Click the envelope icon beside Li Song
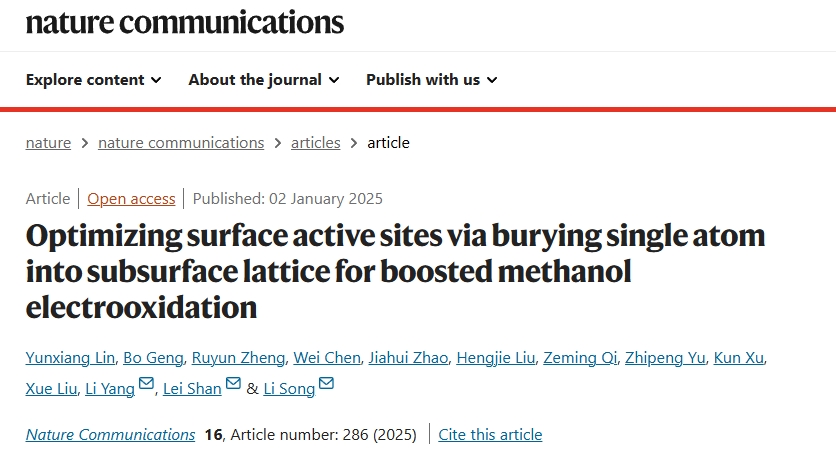Screen dimensions: 836x453 point(326,384)
